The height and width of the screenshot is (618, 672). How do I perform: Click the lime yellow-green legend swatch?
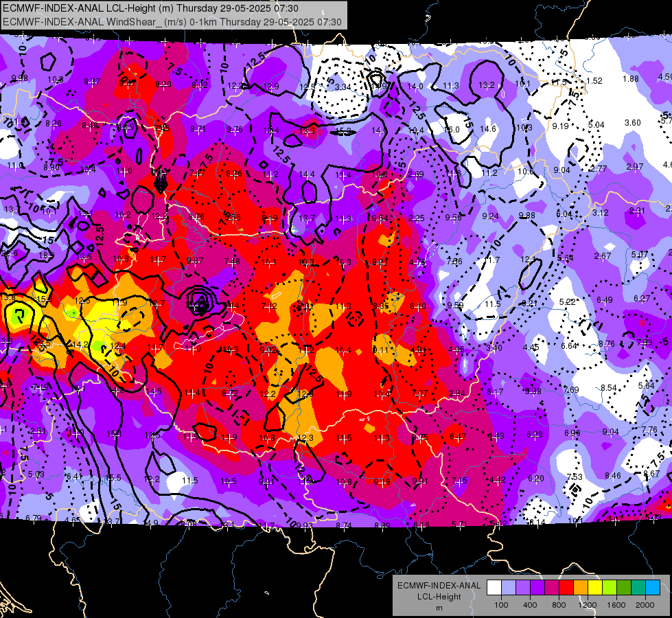coord(610,588)
